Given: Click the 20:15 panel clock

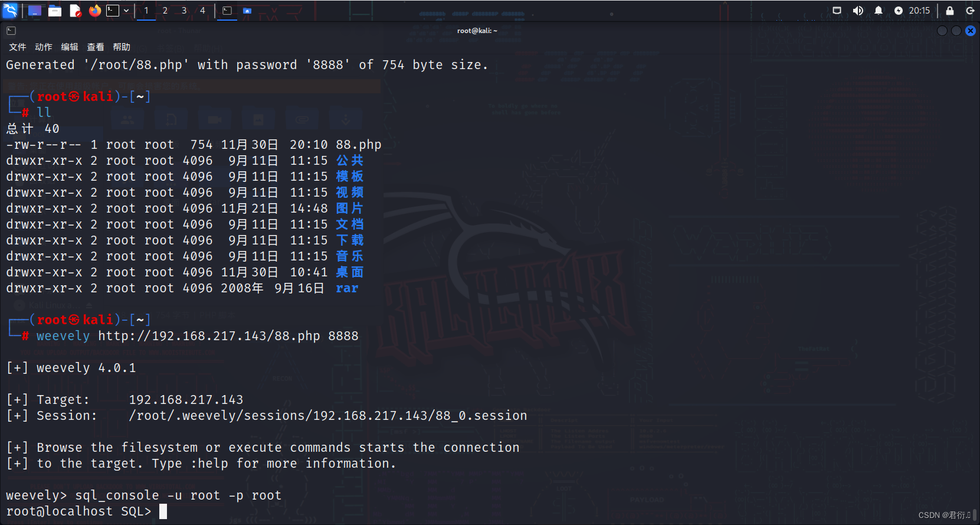Looking at the screenshot, I should click(919, 11).
